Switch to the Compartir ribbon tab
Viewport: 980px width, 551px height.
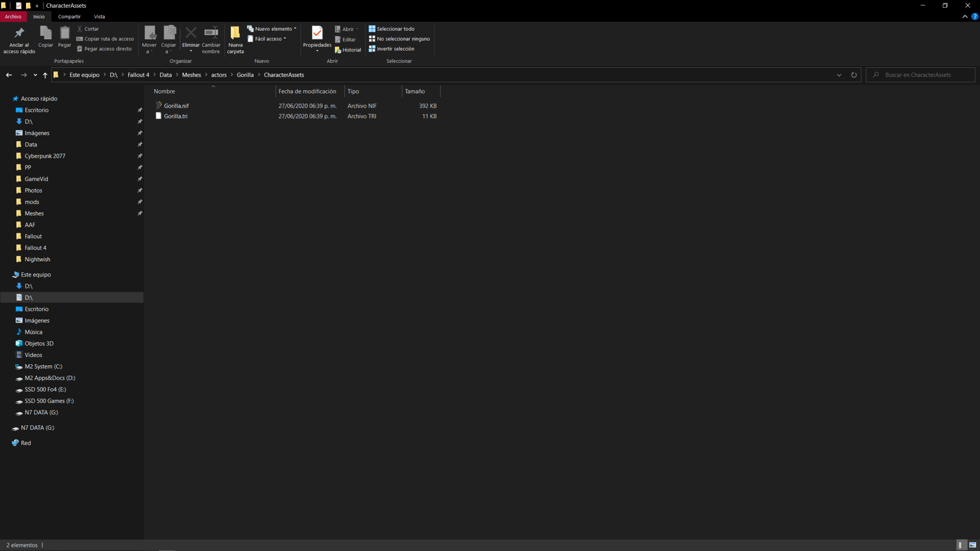pyautogui.click(x=69, y=16)
